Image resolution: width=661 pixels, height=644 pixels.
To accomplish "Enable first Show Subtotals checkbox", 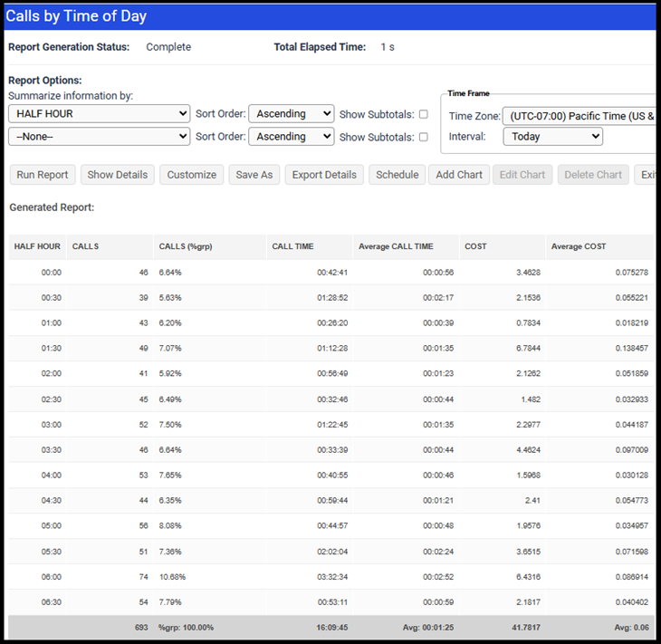I will click(x=424, y=114).
